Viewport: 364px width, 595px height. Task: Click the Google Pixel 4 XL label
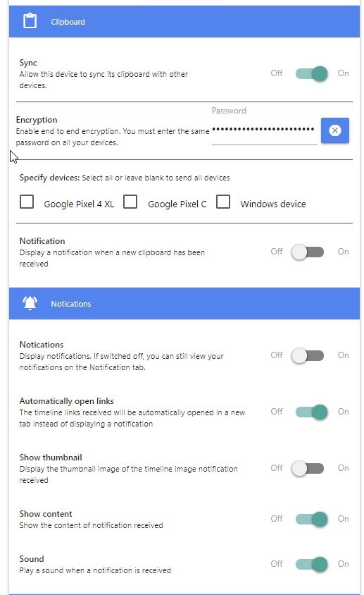(79, 204)
